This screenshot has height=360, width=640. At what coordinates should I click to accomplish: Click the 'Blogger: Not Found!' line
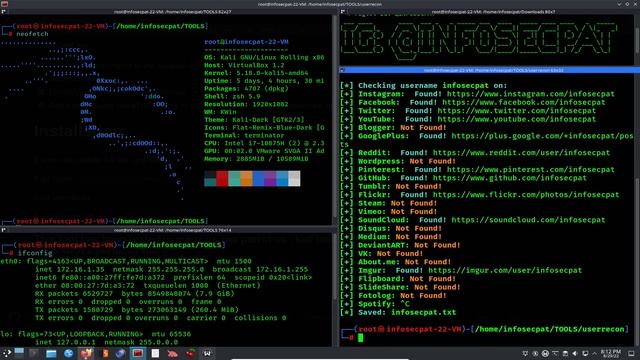click(393, 127)
